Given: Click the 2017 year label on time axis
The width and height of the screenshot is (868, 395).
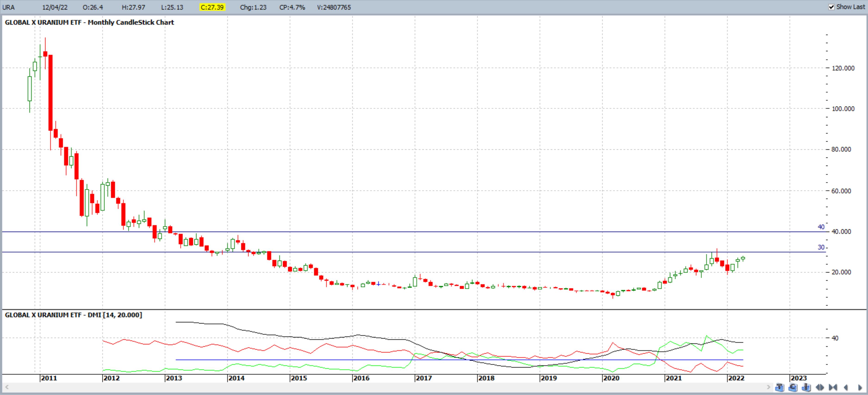Looking at the screenshot, I should point(424,378).
